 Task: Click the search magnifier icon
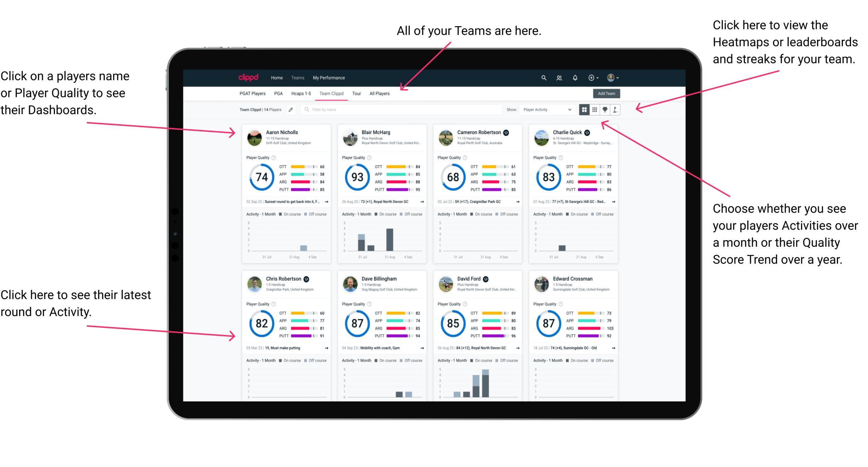(x=543, y=78)
